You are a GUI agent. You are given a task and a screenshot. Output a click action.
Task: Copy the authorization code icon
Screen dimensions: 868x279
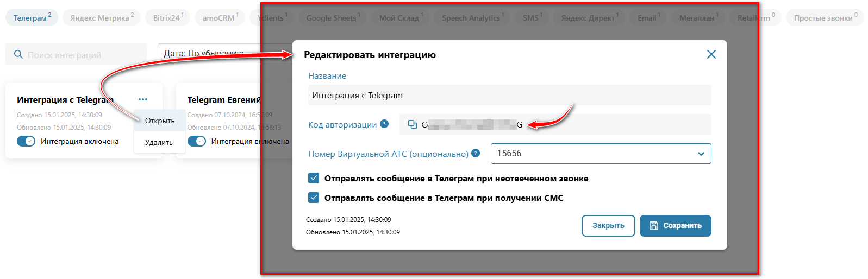click(x=413, y=124)
